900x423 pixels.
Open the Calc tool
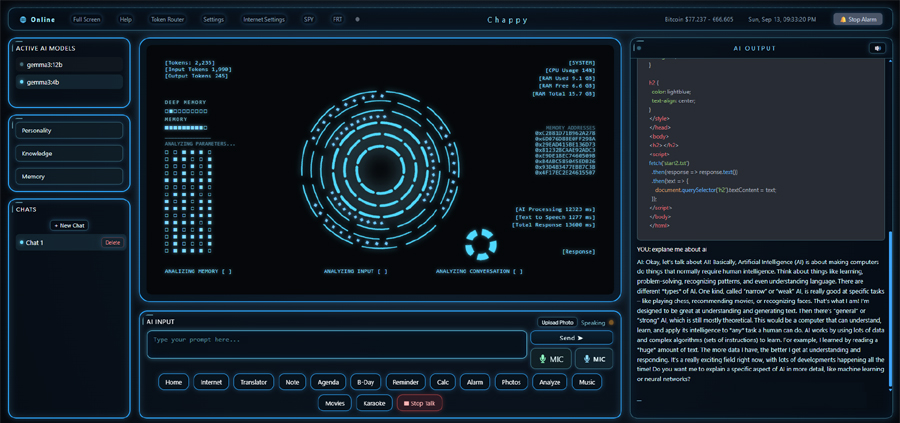coord(443,382)
